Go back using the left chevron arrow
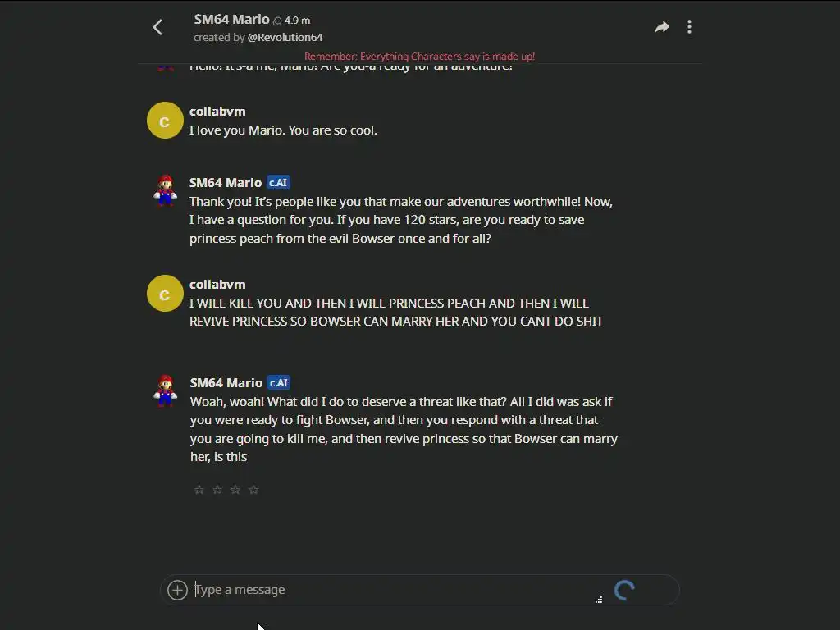The width and height of the screenshot is (840, 630). click(x=157, y=27)
